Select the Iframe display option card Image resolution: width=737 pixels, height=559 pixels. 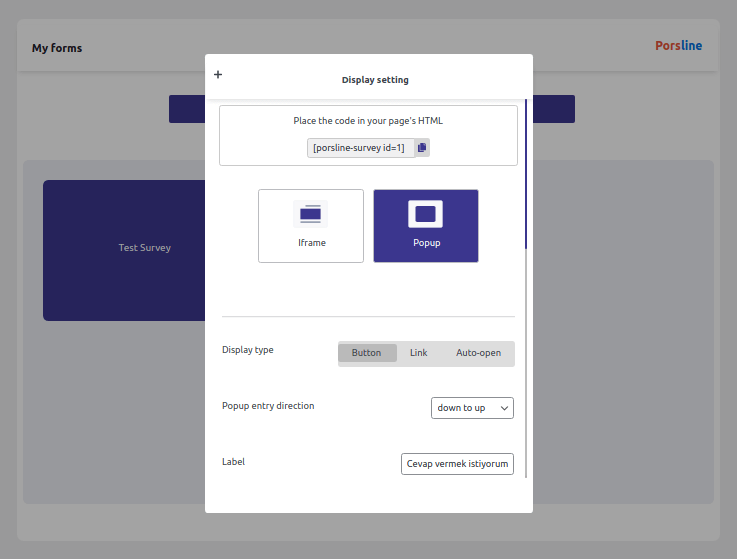click(311, 226)
